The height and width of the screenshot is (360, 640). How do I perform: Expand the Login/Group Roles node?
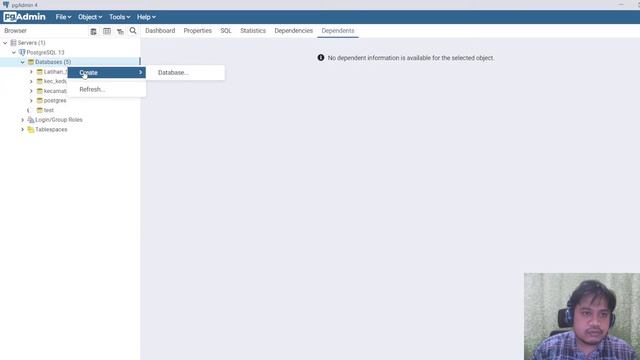22,120
